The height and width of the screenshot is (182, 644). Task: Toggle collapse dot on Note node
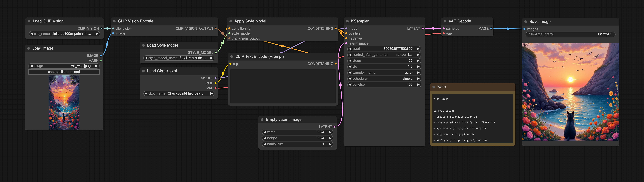coord(434,87)
